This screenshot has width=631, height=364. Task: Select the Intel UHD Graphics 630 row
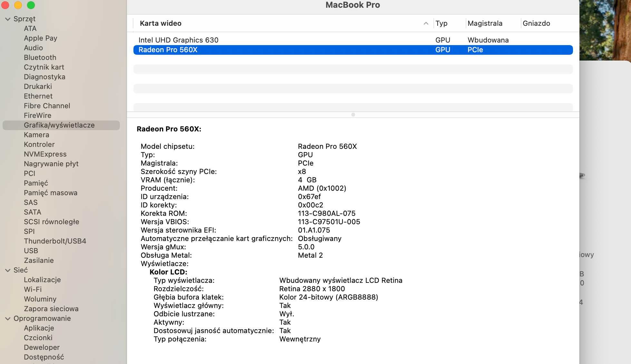click(x=353, y=40)
